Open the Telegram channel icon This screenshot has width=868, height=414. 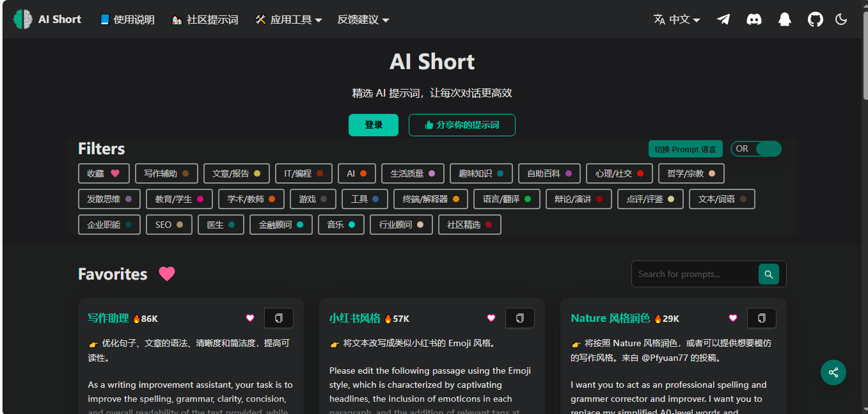tap(723, 19)
